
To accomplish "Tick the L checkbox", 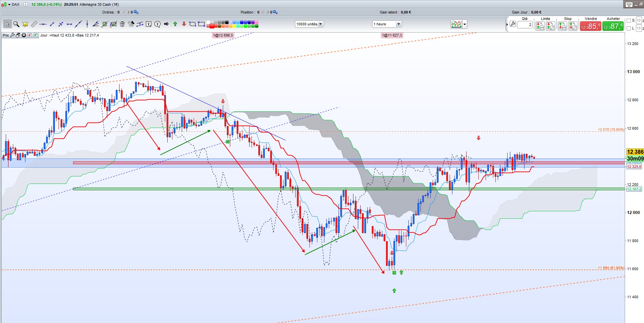I will 629,28.
